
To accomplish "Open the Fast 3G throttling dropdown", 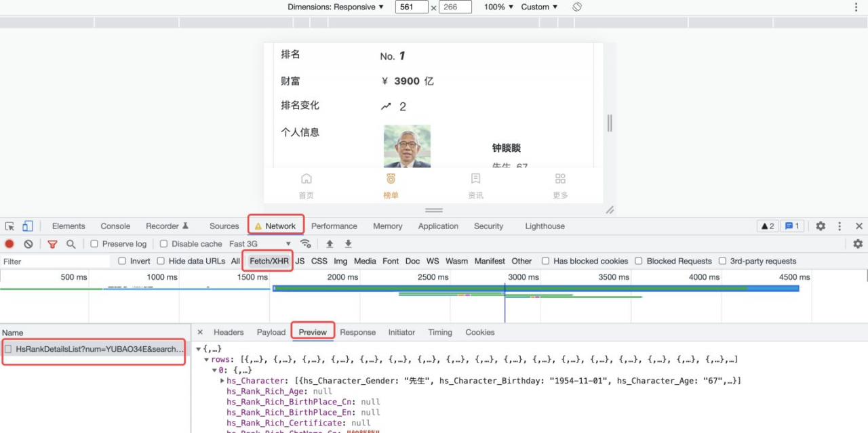I will click(x=260, y=244).
